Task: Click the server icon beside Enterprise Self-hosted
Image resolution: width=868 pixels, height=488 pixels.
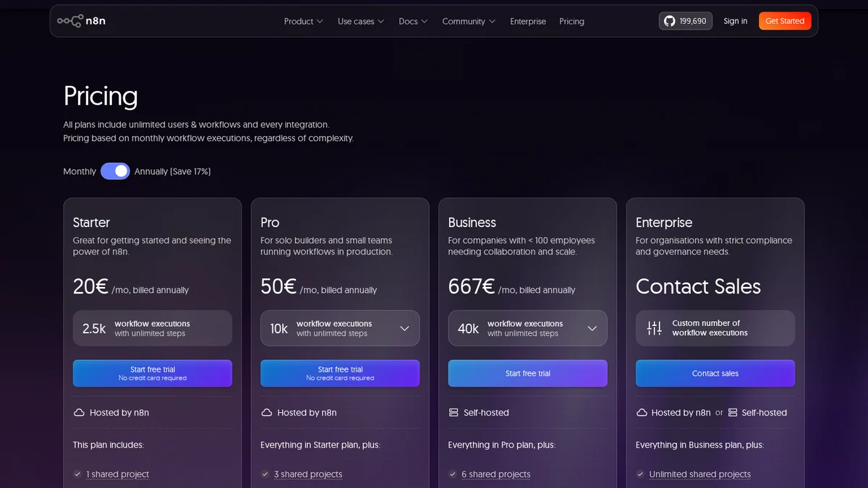Action: click(733, 412)
